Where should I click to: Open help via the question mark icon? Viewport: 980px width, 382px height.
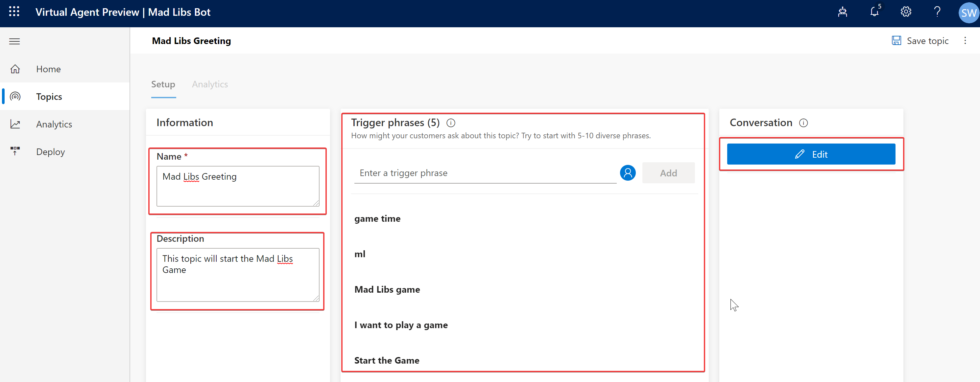937,12
